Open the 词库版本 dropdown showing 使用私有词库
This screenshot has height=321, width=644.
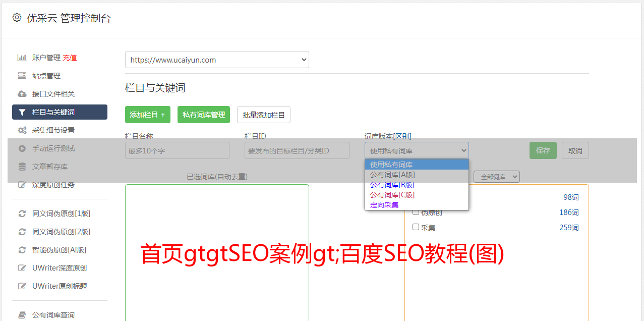pyautogui.click(x=417, y=150)
